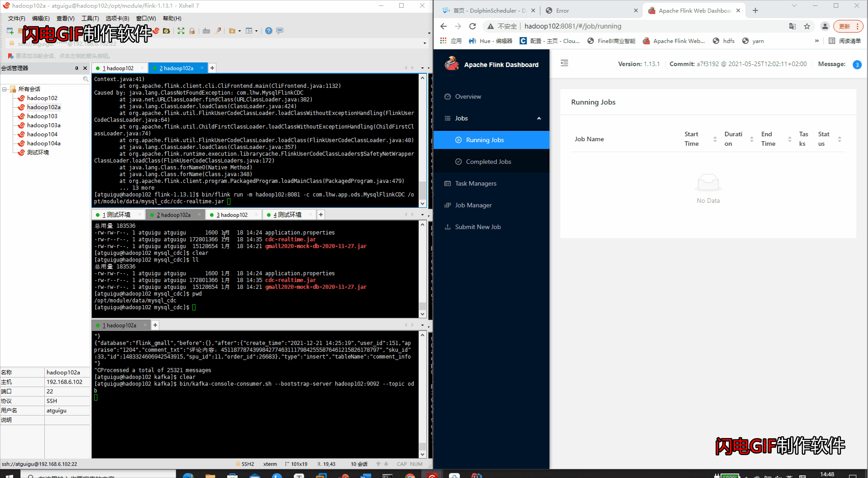Screen dimensions: 868x478
Task: Open the 工具(T) menu
Action: (x=90, y=18)
